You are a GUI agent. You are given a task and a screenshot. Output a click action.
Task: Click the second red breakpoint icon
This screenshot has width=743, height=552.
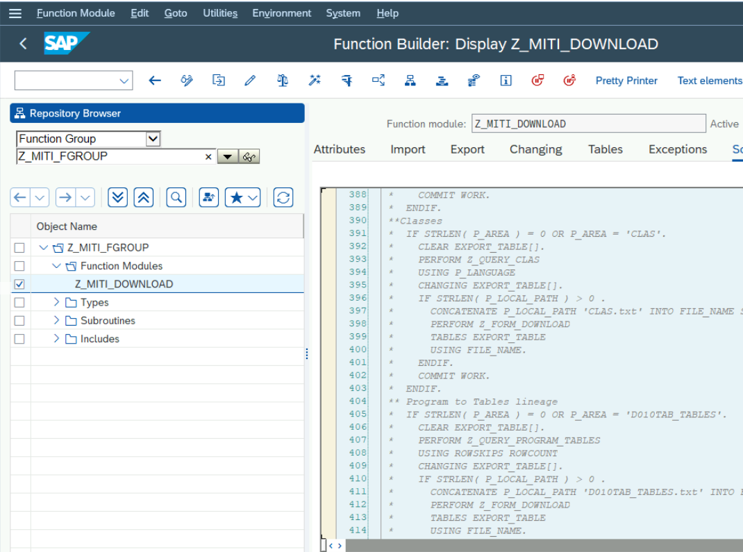570,81
